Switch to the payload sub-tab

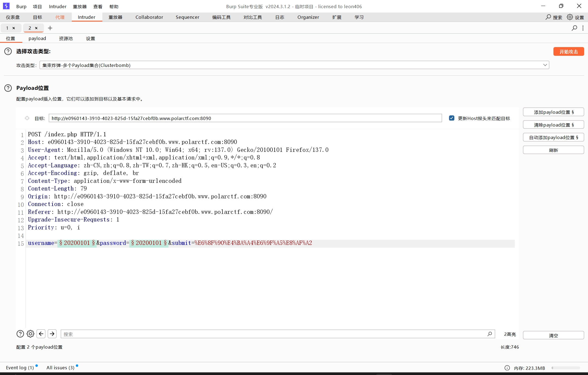pyautogui.click(x=37, y=38)
